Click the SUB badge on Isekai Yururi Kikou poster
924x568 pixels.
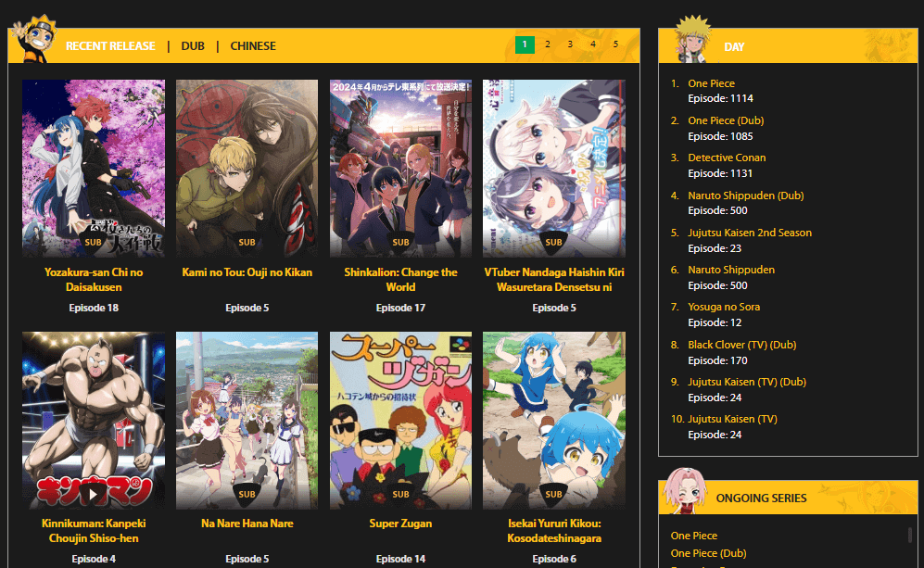pos(554,495)
